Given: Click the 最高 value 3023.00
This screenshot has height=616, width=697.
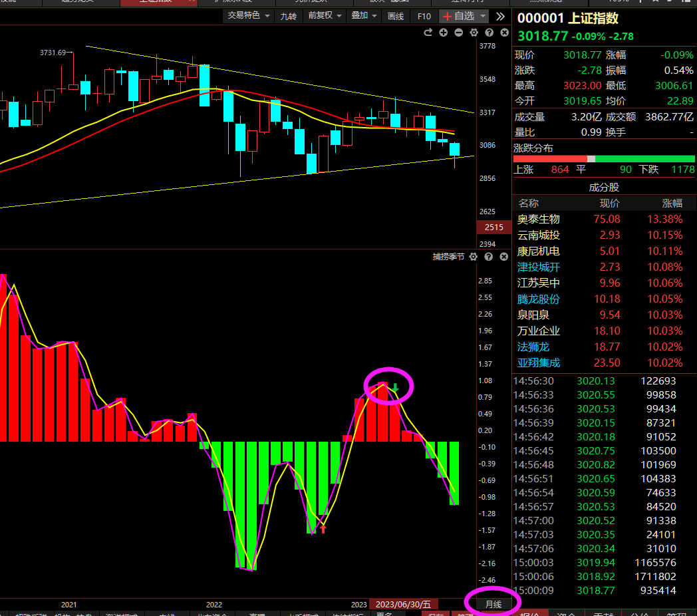Looking at the screenshot, I should [x=583, y=85].
